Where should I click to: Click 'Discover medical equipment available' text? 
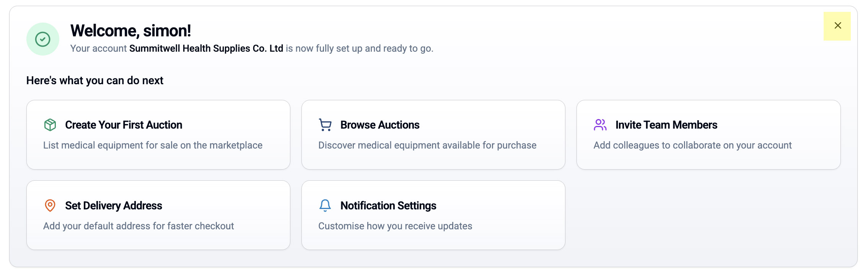(427, 145)
